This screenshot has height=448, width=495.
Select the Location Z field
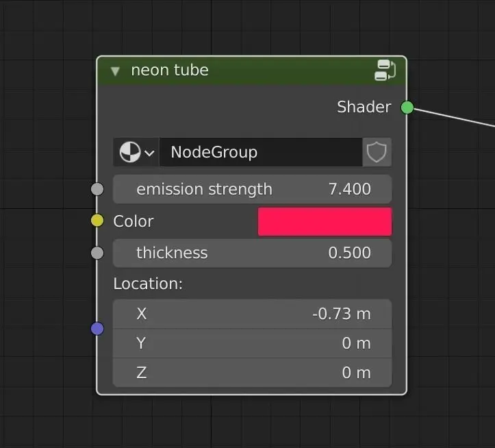(252, 373)
